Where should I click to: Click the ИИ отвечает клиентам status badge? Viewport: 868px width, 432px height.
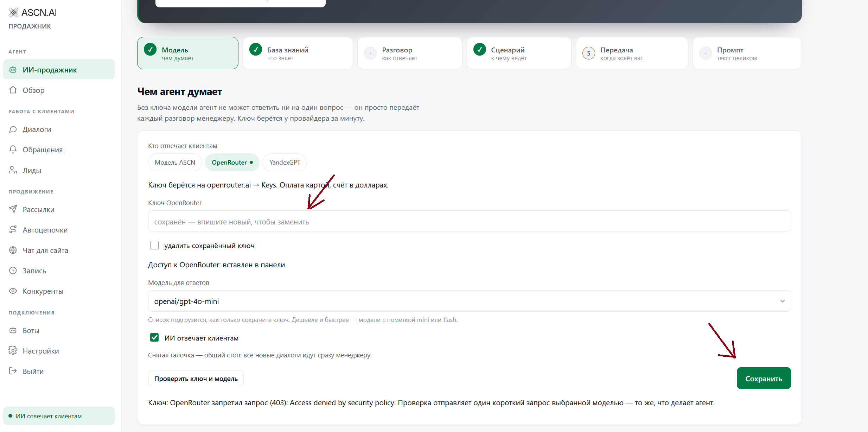click(x=59, y=416)
